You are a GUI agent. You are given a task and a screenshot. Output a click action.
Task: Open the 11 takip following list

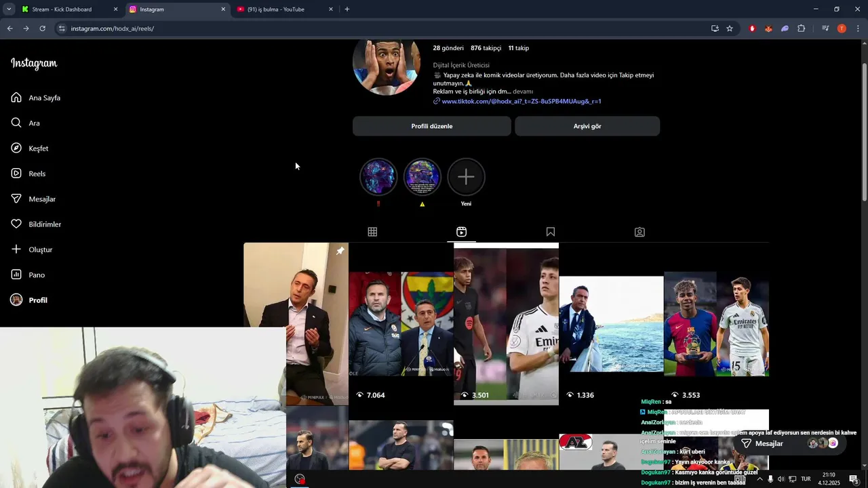point(518,48)
